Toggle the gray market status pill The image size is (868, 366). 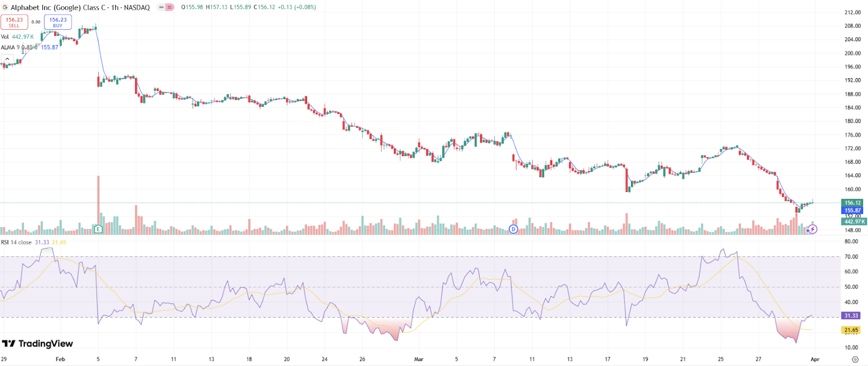coord(162,8)
